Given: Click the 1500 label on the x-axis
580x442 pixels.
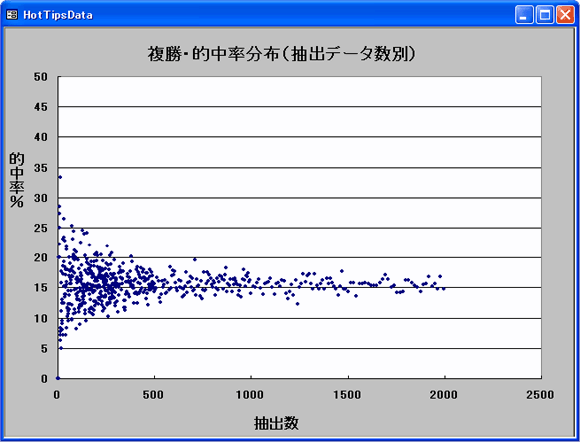Looking at the screenshot, I should [x=347, y=395].
